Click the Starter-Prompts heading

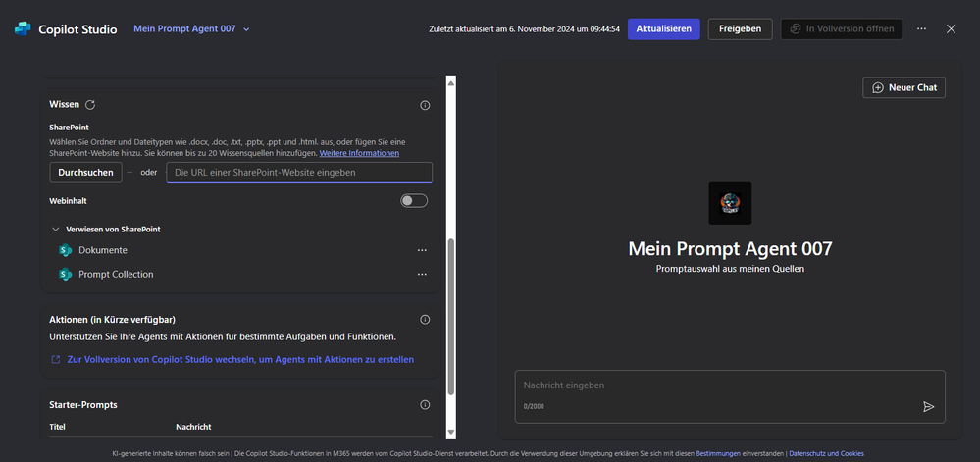click(x=83, y=405)
